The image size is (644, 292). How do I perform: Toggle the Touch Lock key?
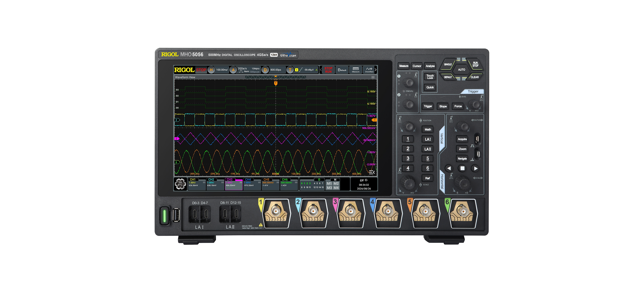point(430,77)
